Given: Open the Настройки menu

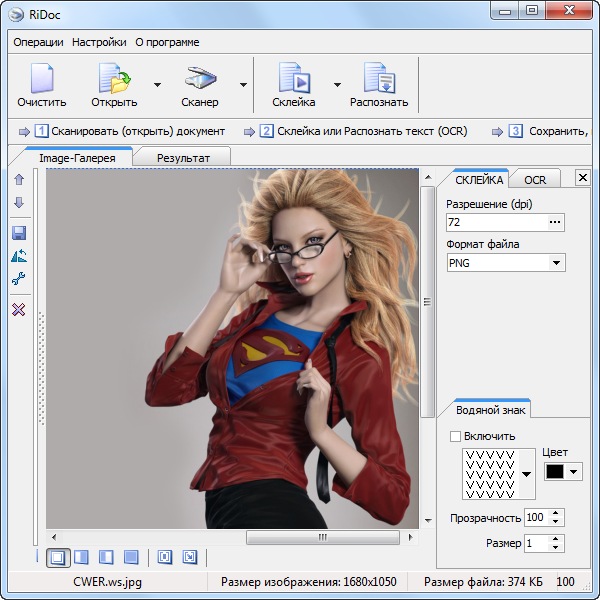Looking at the screenshot, I should click(x=99, y=42).
